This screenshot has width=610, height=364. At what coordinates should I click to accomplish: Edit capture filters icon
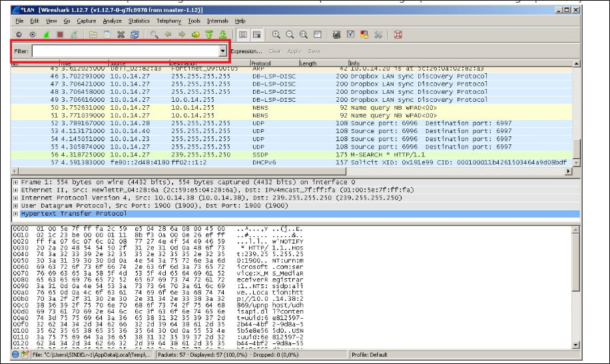pyautogui.click(x=337, y=35)
